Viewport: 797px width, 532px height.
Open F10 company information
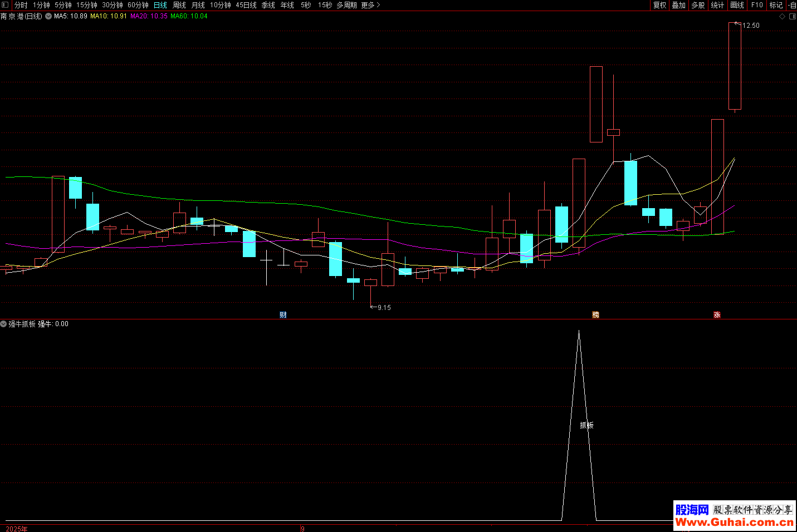click(757, 5)
